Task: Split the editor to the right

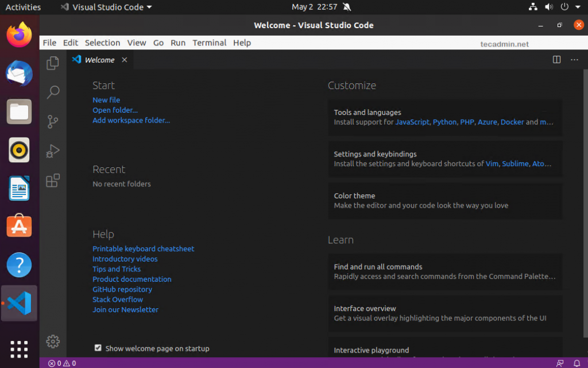Action: click(x=556, y=60)
